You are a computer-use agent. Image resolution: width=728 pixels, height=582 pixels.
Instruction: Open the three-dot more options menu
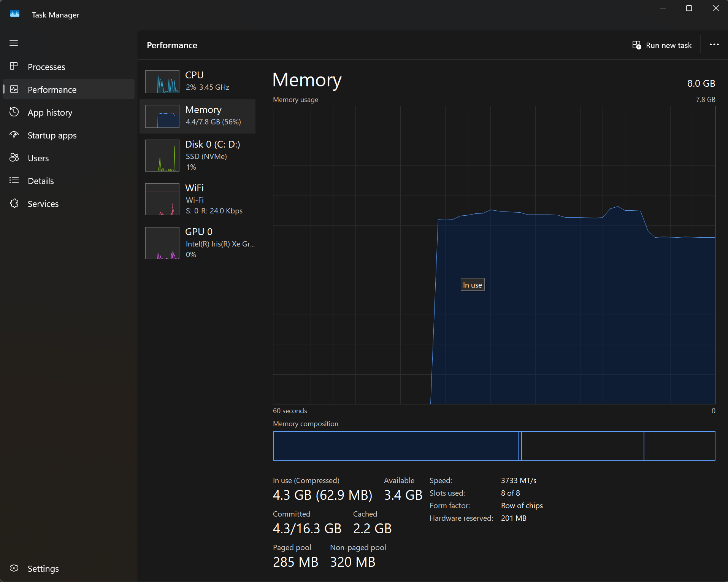(x=714, y=45)
